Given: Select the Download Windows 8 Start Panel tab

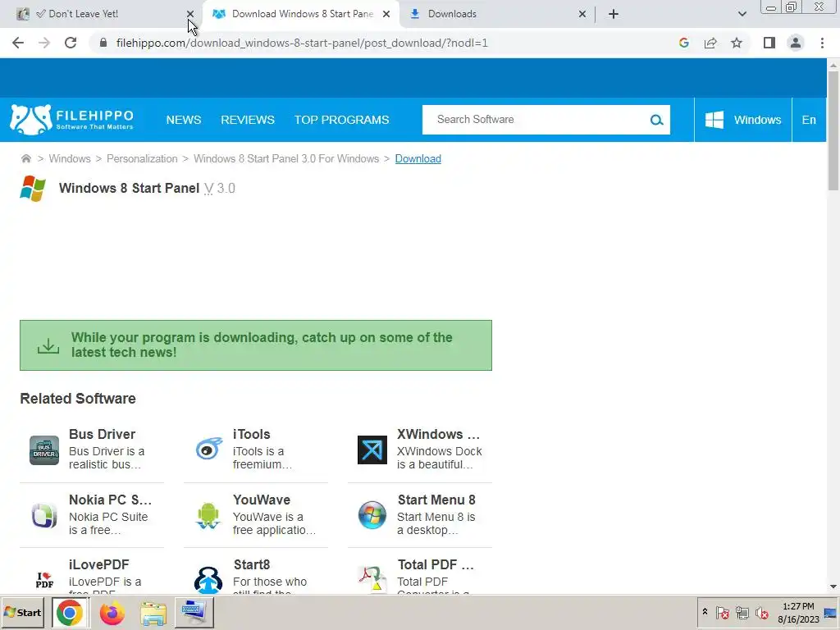Looking at the screenshot, I should (300, 14).
